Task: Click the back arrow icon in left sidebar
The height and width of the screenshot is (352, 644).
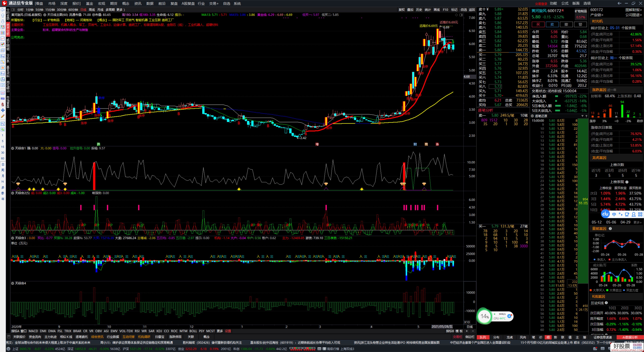Action: [3, 10]
